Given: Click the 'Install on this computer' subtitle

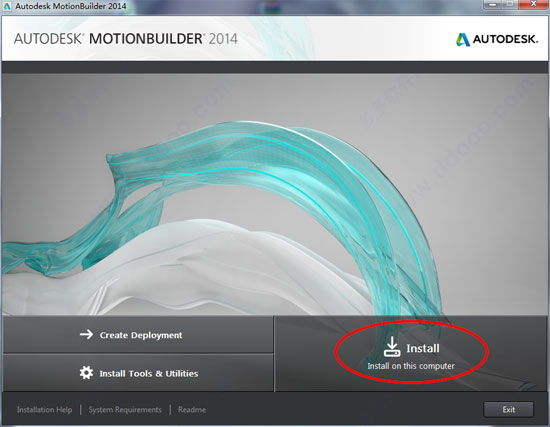Looking at the screenshot, I should click(411, 366).
